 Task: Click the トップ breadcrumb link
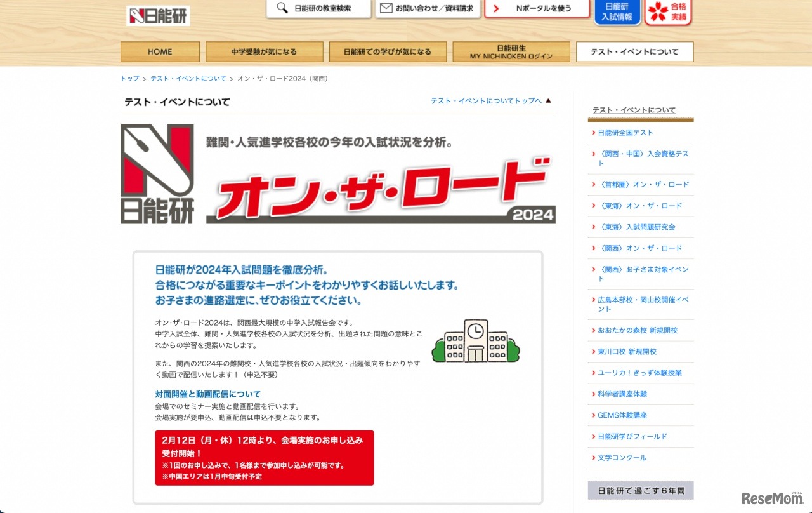coord(130,79)
